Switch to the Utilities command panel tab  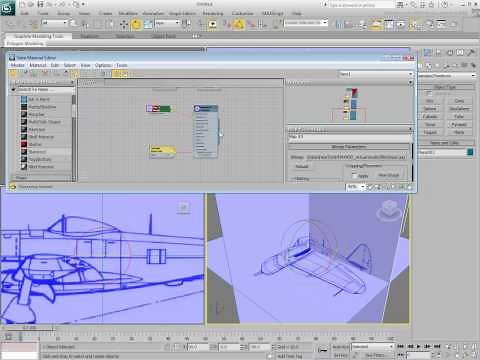[x=471, y=53]
